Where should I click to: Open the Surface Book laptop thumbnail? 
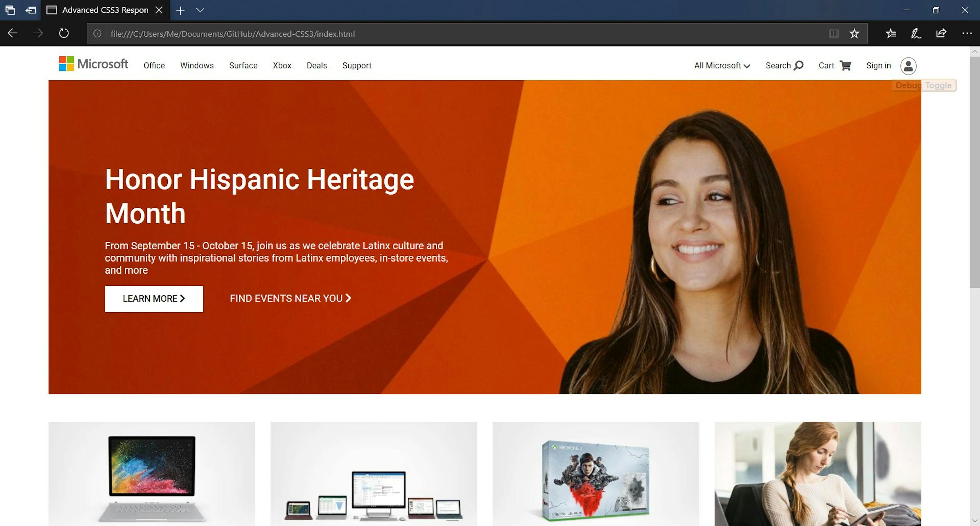pyautogui.click(x=152, y=474)
